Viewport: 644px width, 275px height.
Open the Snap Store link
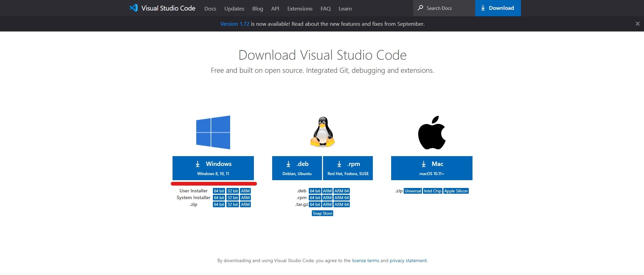(322, 213)
